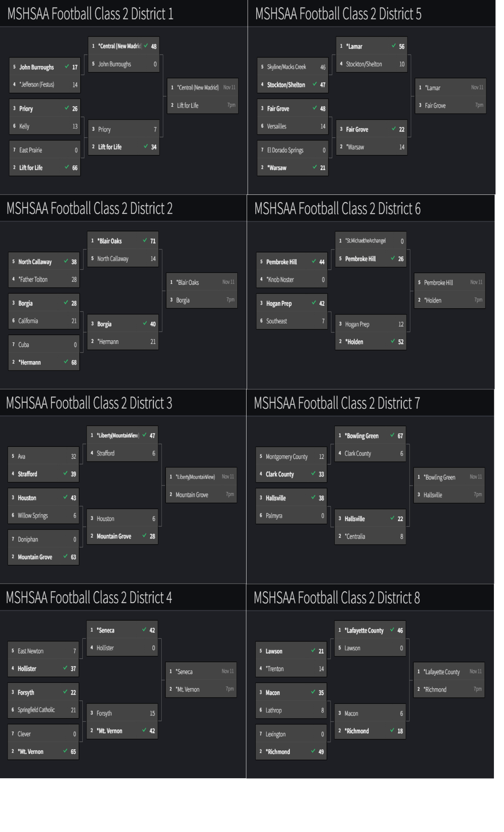Click the checkmark next to Blair Oaks' 71
504x832 pixels.
[x=145, y=240]
